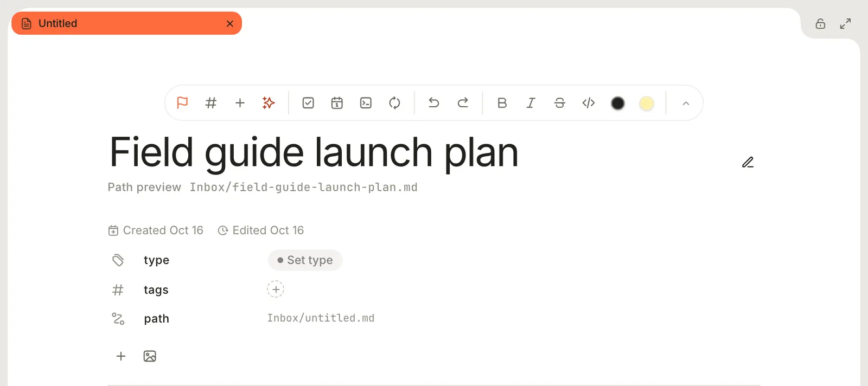Screen dimensions: 868x386
Task: Add a tag with the dashed plus button
Action: click(276, 289)
